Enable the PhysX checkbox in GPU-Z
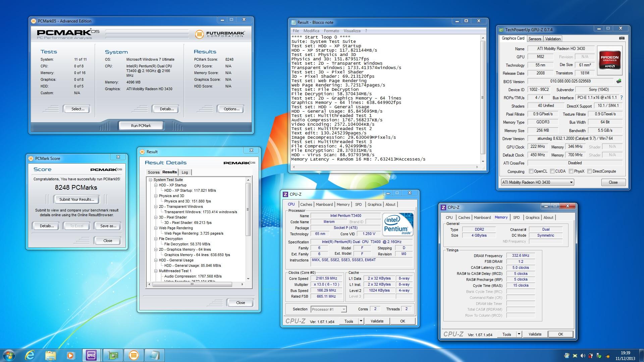The image size is (644, 362). tap(571, 171)
